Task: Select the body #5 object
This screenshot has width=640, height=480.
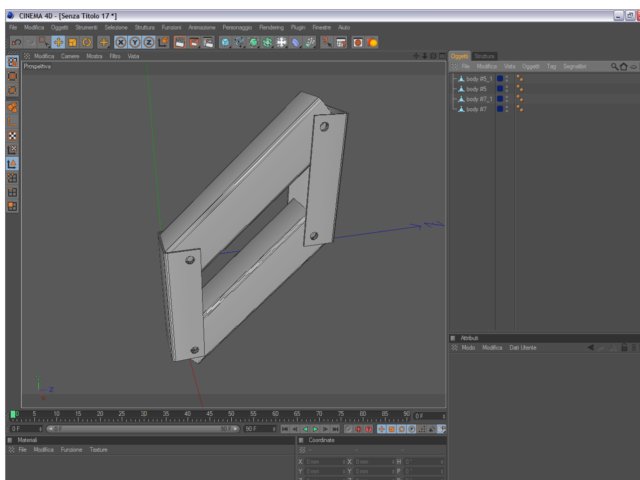Action: 476,89
